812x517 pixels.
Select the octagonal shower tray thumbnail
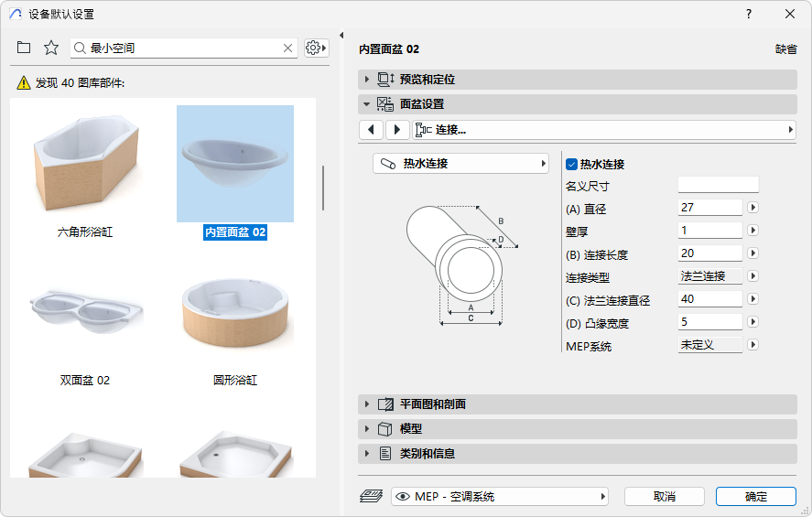click(235, 455)
